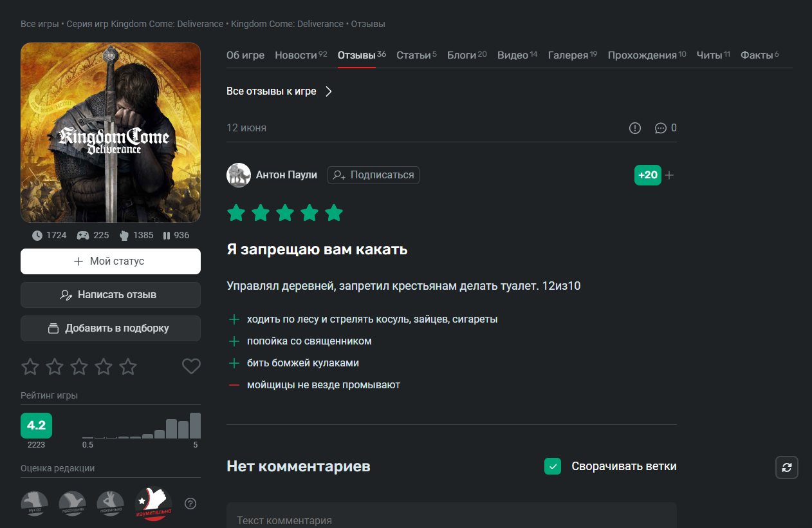The height and width of the screenshot is (528, 812).
Task: Click the pro line "попойка со священником"
Action: [x=309, y=341]
